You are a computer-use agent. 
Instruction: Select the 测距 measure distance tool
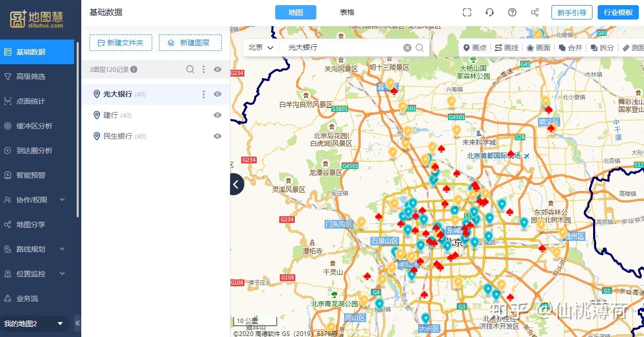coord(633,47)
